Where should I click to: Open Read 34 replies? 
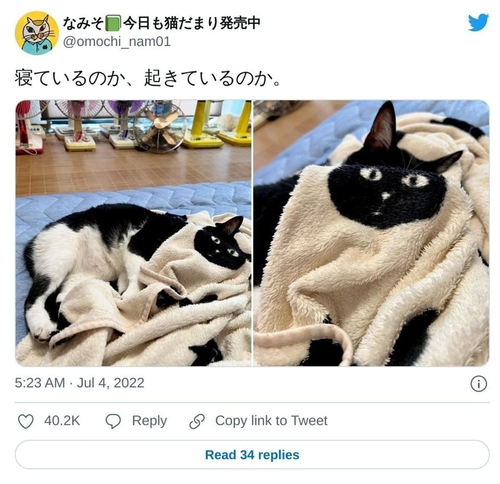252,455
